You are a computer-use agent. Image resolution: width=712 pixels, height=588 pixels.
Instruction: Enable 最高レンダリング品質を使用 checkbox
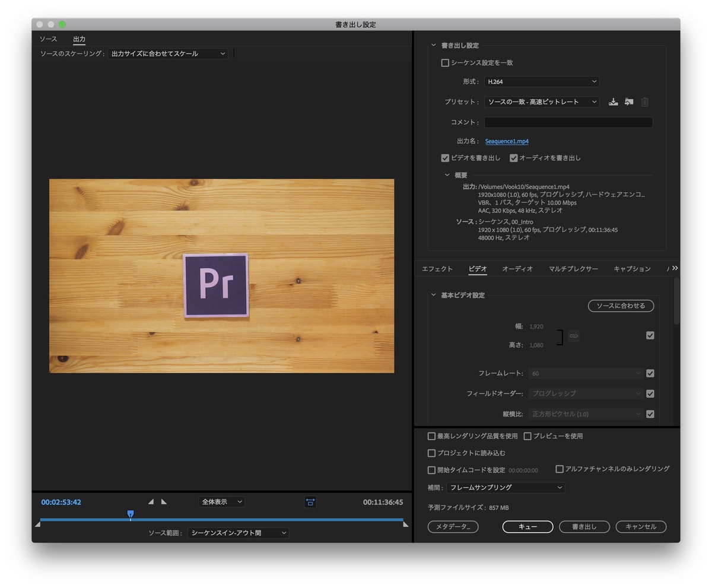[431, 436]
